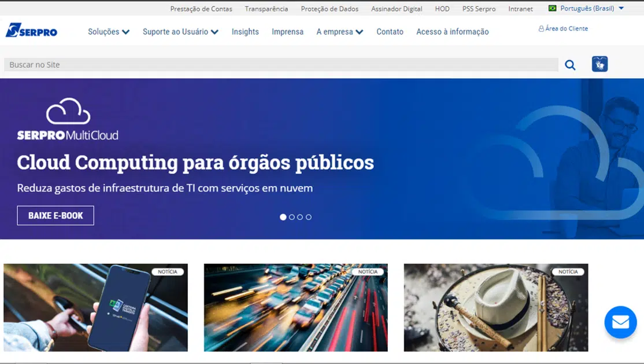This screenshot has height=364, width=644.
Task: Click NOTÍCIA tag on the hat image
Action: pyautogui.click(x=568, y=272)
